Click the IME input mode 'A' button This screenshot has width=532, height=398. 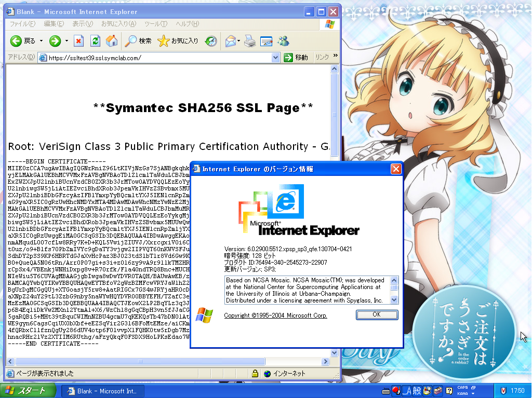[407, 391]
